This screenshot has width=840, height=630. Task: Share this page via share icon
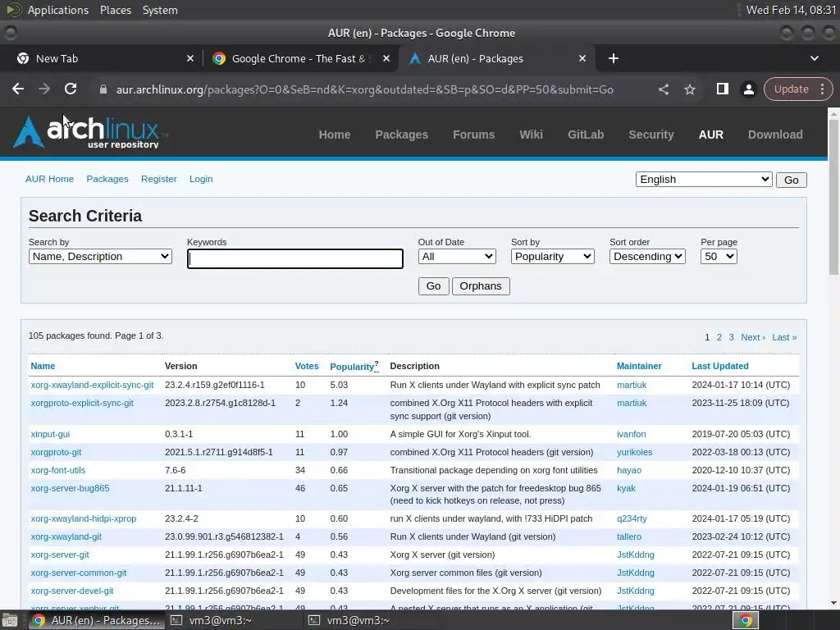click(663, 89)
